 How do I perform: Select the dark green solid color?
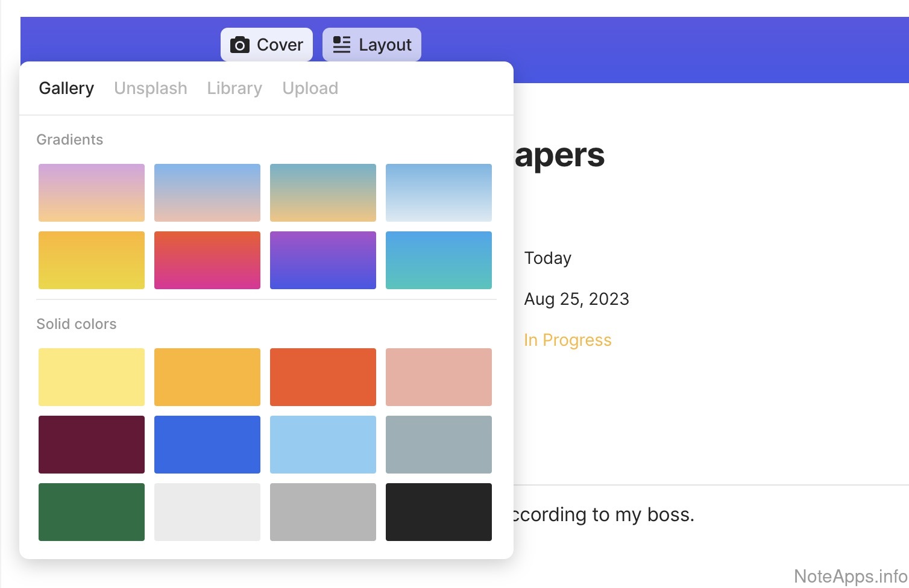point(92,512)
